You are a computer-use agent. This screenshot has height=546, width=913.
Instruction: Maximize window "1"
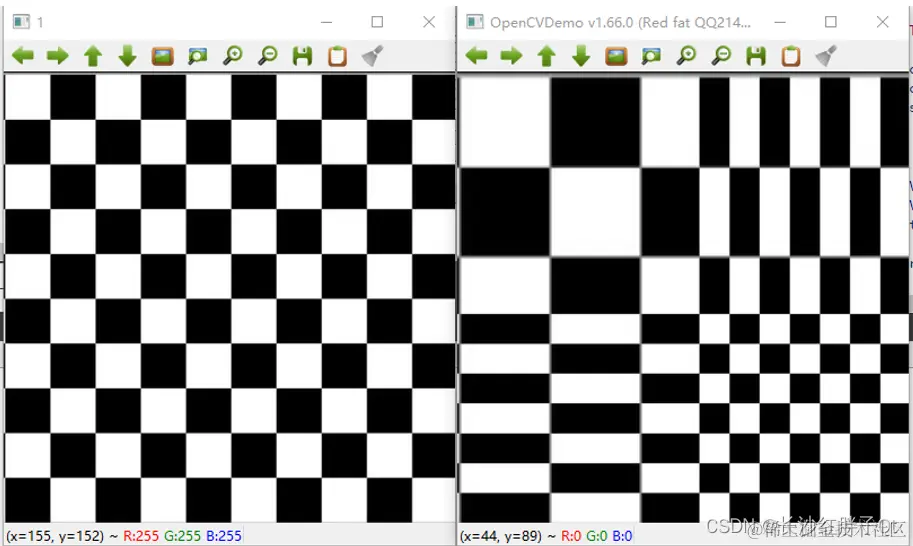377,22
